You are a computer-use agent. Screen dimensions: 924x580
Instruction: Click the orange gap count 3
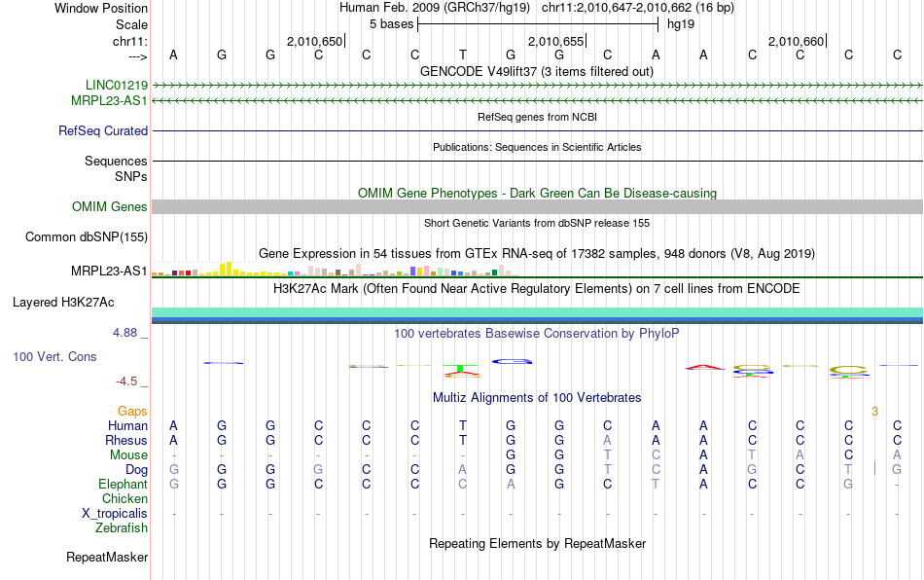coord(874,412)
